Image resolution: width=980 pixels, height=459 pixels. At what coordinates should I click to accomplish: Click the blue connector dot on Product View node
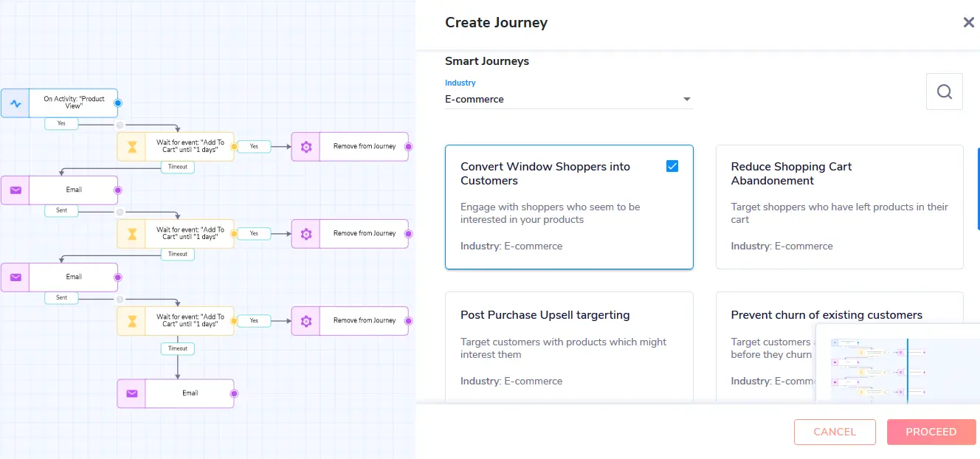point(117,103)
